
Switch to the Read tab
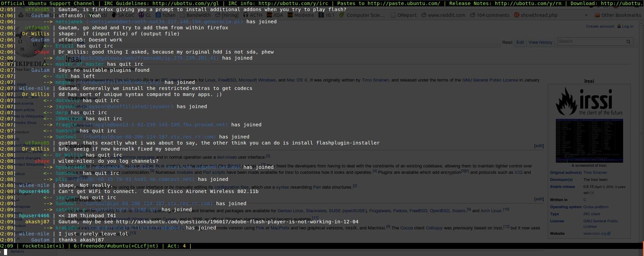pos(507,42)
